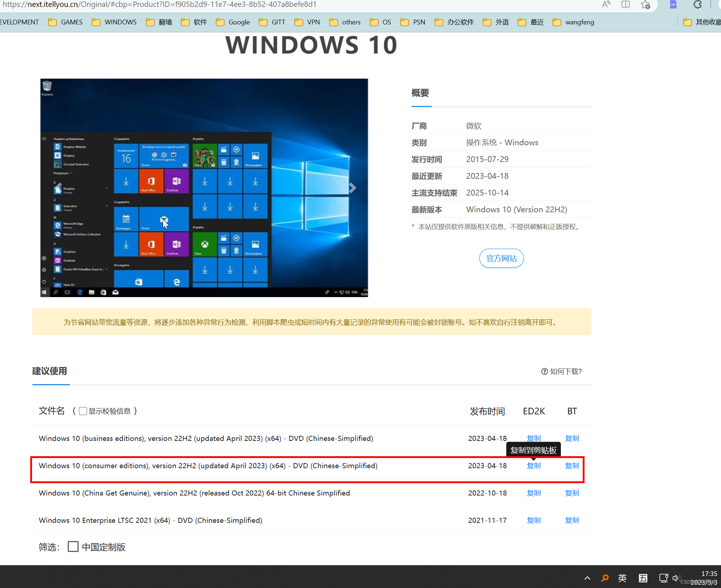Open Windows Search magnifier in taskbar
The width and height of the screenshot is (721, 588).
pyautogui.click(x=605, y=578)
